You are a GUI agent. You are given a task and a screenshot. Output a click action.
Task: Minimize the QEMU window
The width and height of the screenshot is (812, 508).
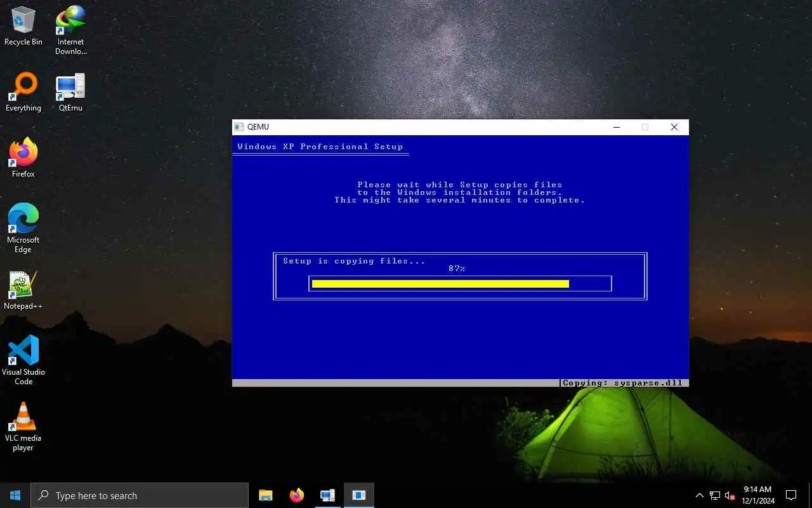click(616, 127)
